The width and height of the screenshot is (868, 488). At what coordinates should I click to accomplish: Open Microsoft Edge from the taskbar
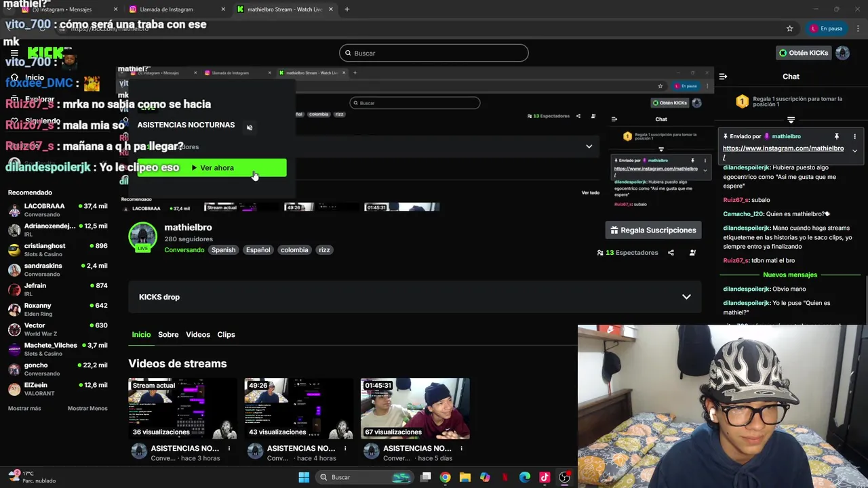[x=524, y=477]
